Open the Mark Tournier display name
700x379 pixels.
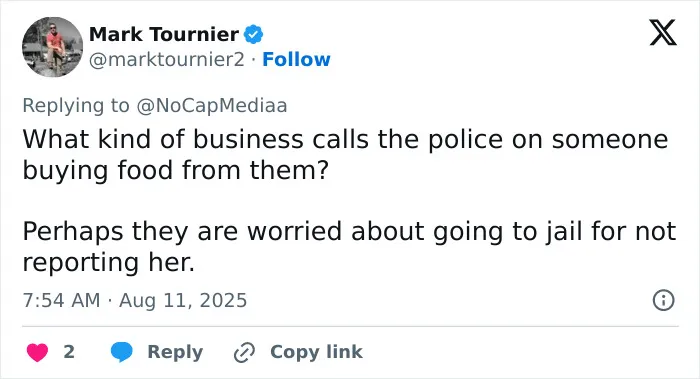[164, 34]
